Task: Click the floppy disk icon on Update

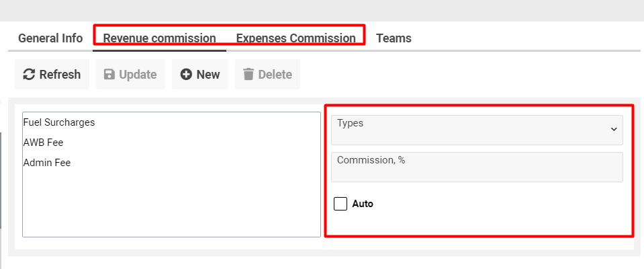Action: coord(109,75)
